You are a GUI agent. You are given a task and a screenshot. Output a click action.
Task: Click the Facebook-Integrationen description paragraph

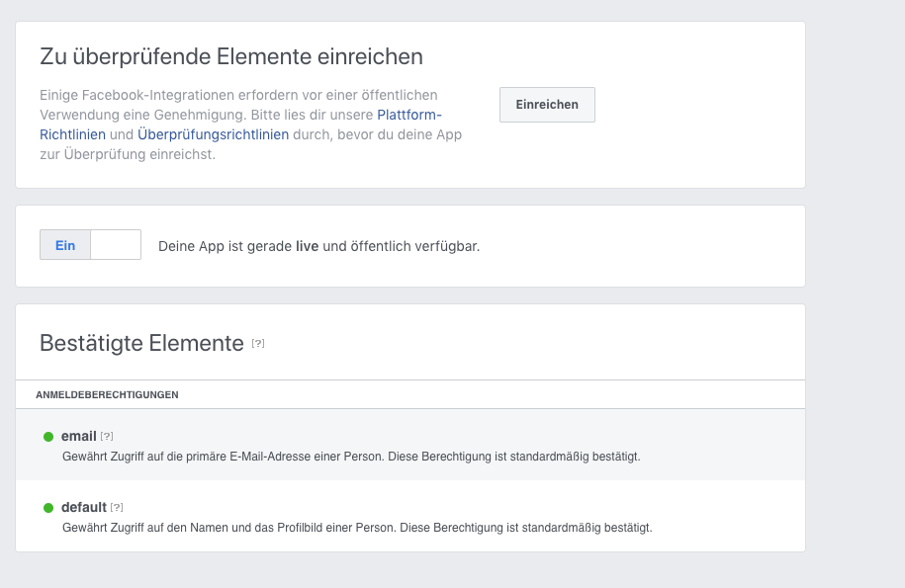pos(251,125)
